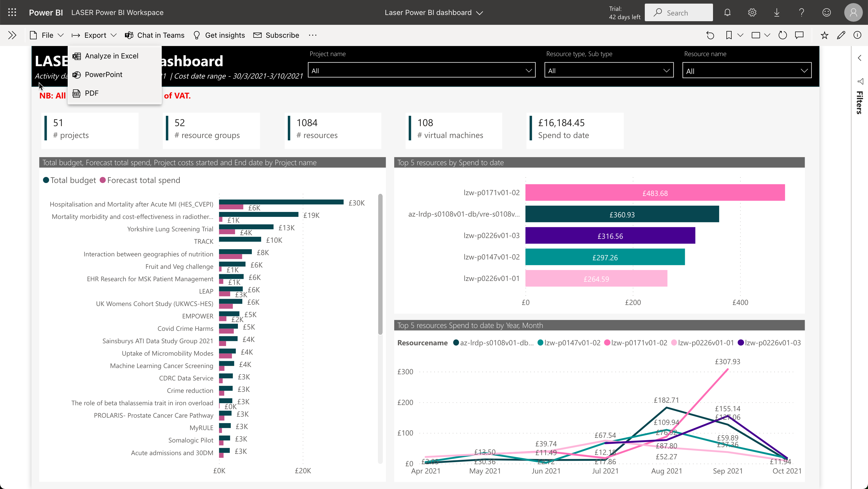This screenshot has height=489, width=868.
Task: Open the view options chevron
Action: coord(767,35)
